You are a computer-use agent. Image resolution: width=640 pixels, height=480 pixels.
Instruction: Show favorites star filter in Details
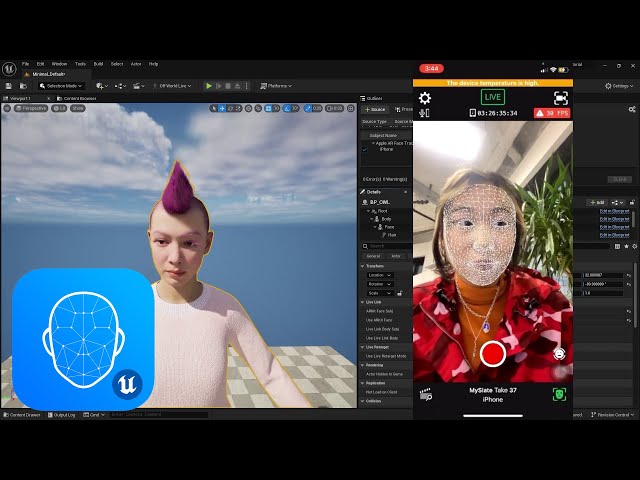click(627, 247)
